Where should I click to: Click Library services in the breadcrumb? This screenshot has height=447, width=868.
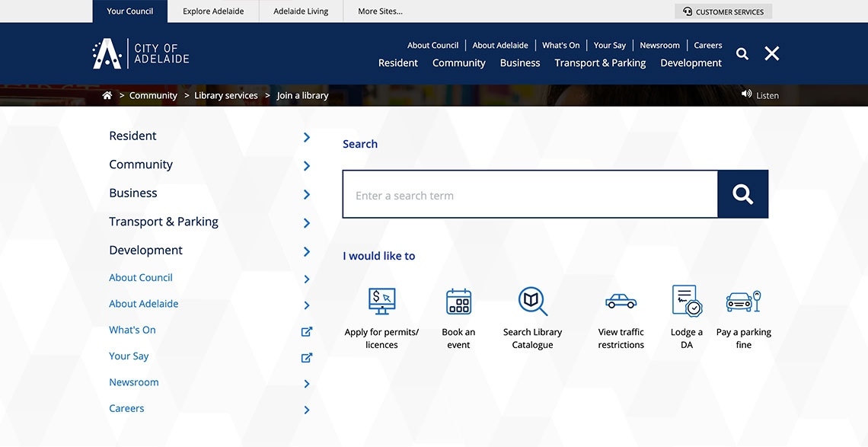[226, 95]
